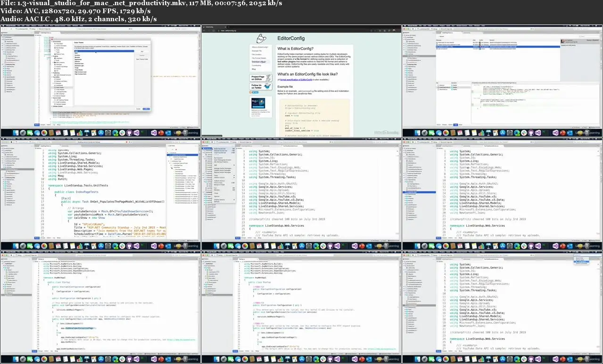This screenshot has height=364, width=603.
Task: Click the 'Audio: AAC LC' header line
Action: tap(79, 19)
